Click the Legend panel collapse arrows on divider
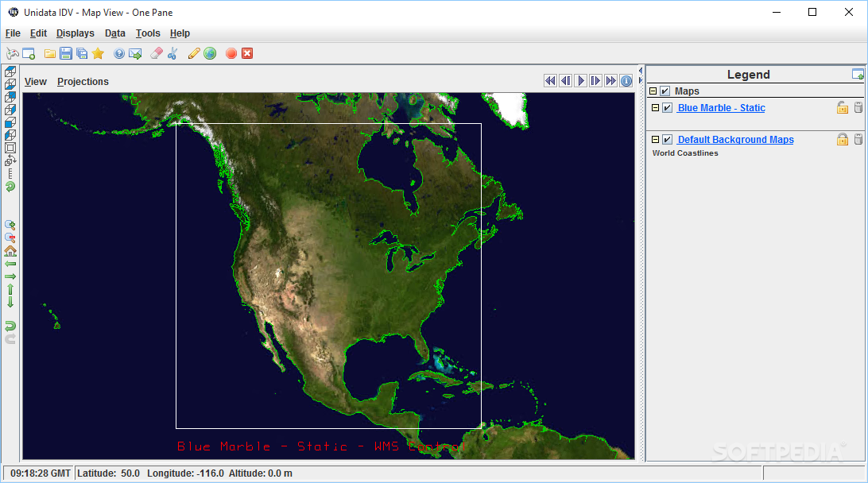 pos(641,75)
